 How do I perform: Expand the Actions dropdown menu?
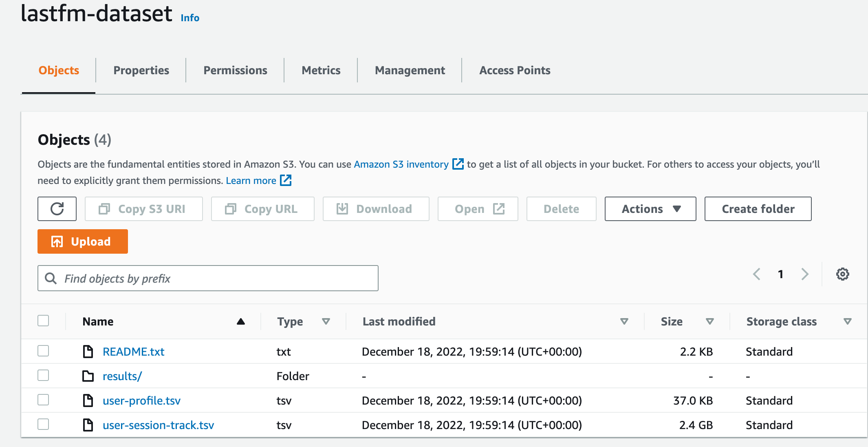(x=650, y=209)
